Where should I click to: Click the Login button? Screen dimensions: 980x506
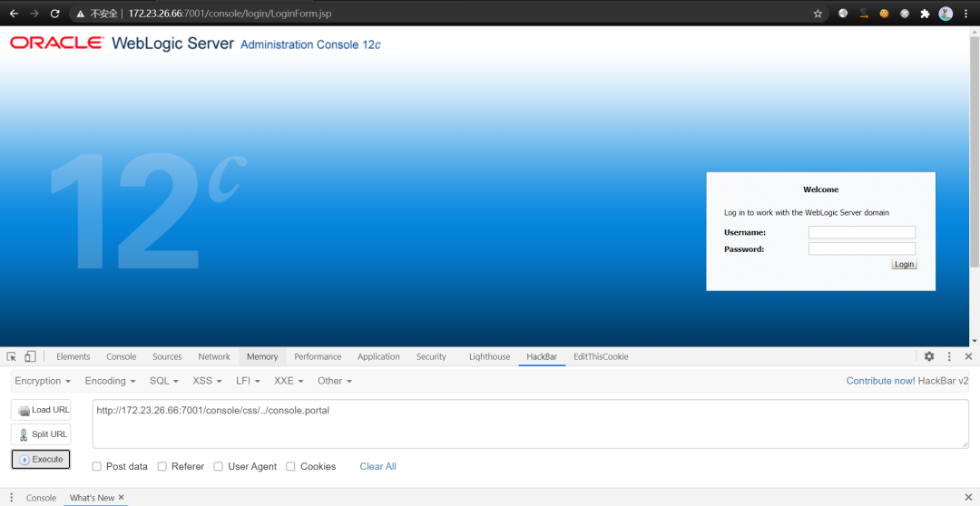click(905, 264)
